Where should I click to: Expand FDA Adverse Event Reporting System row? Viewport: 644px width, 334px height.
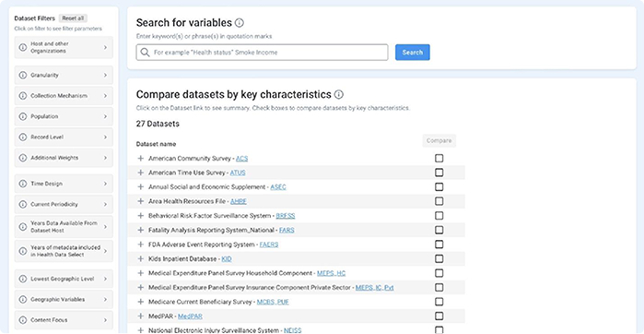[x=140, y=245]
